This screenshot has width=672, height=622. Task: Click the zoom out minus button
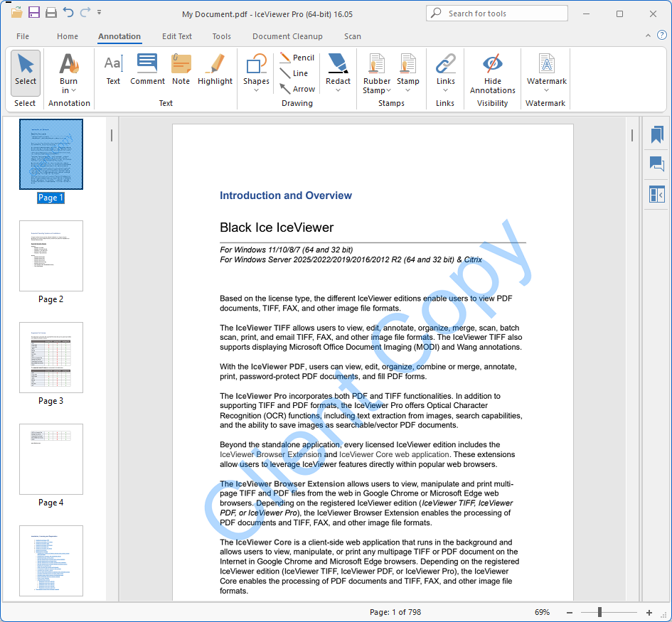pyautogui.click(x=569, y=613)
